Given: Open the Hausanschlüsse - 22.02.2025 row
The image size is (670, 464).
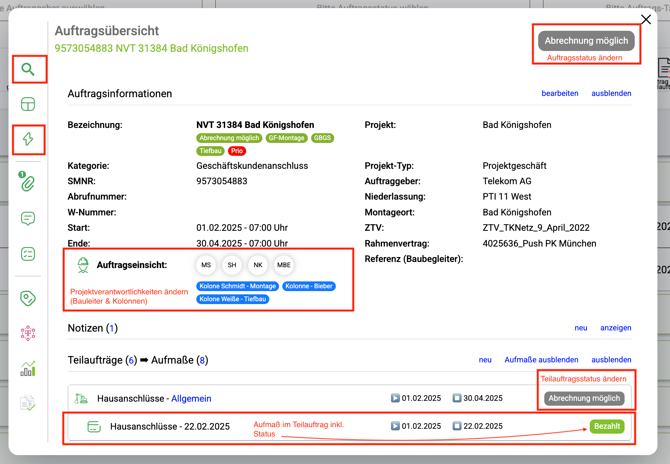Looking at the screenshot, I should point(170,426).
